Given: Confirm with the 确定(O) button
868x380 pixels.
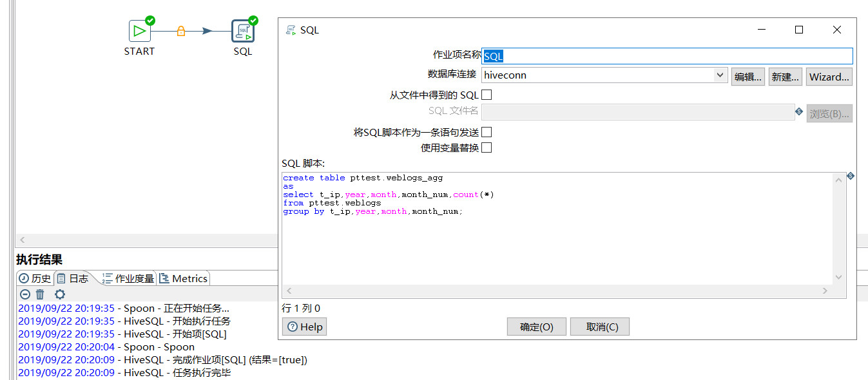Looking at the screenshot, I should [x=536, y=327].
